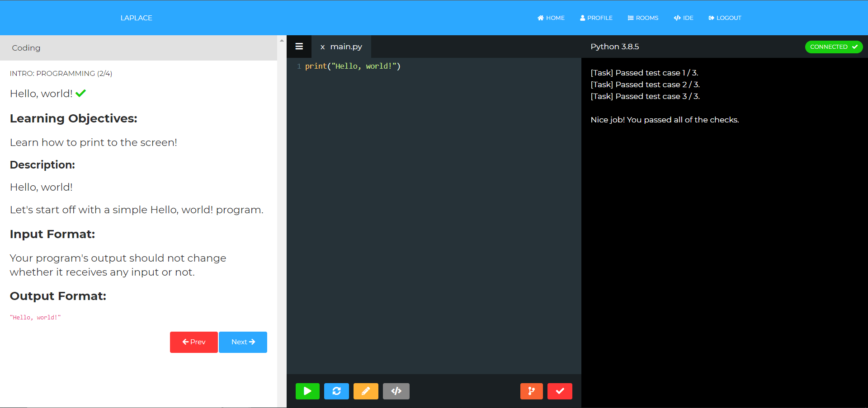Image resolution: width=868 pixels, height=408 pixels.
Task: Close the main.py tab with x
Action: tap(322, 47)
